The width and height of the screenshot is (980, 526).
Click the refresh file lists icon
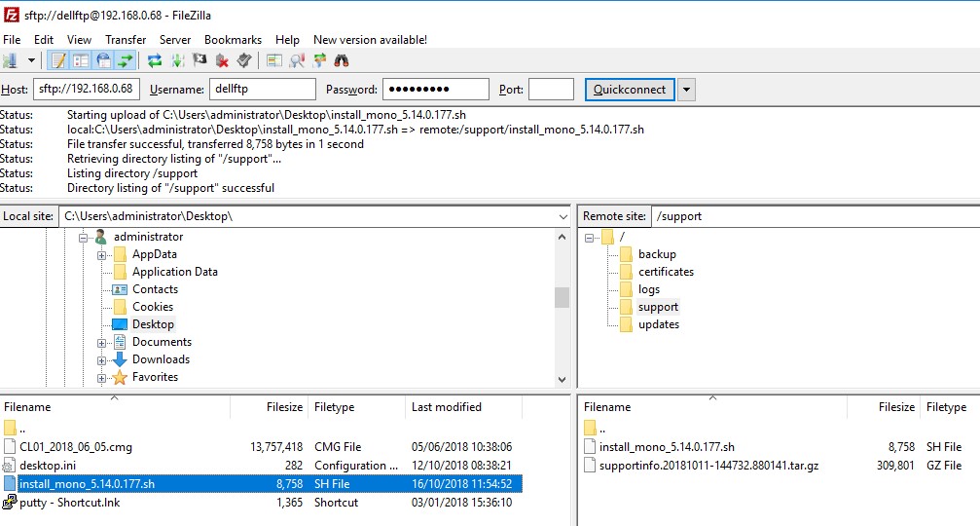(x=155, y=60)
